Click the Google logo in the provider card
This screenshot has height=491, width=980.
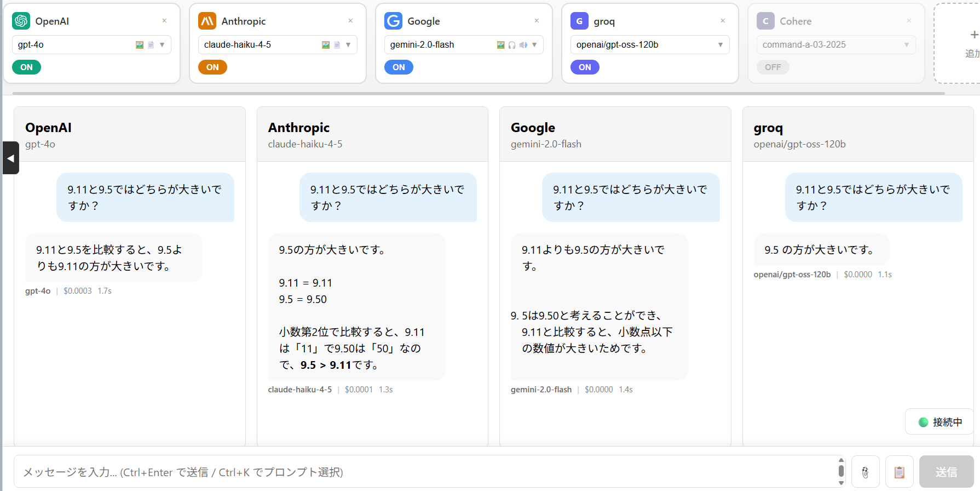394,21
